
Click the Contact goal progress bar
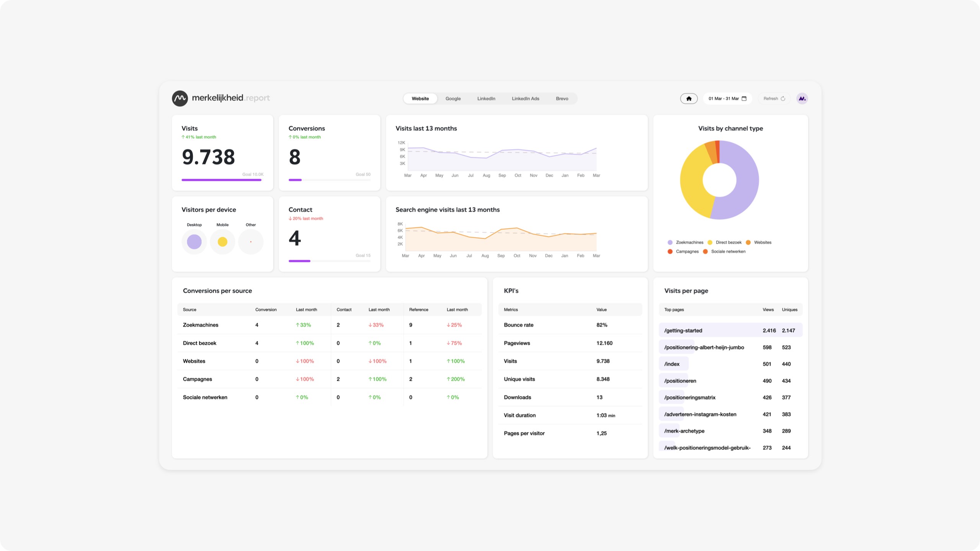point(330,261)
